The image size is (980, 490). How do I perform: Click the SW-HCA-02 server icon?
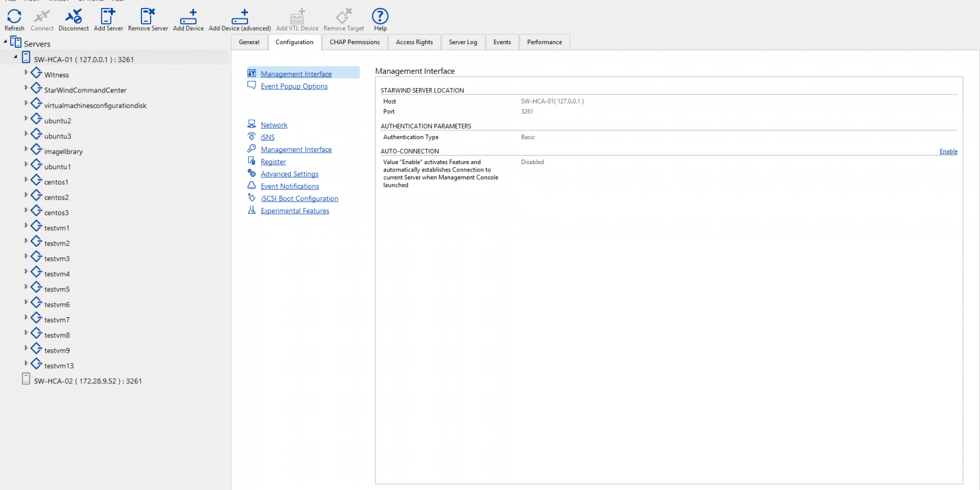[x=26, y=379]
